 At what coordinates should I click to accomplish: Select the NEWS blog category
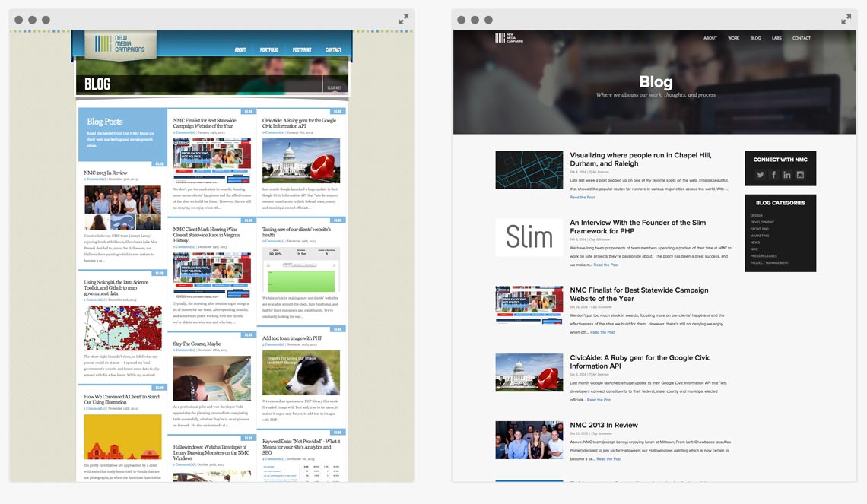click(754, 242)
